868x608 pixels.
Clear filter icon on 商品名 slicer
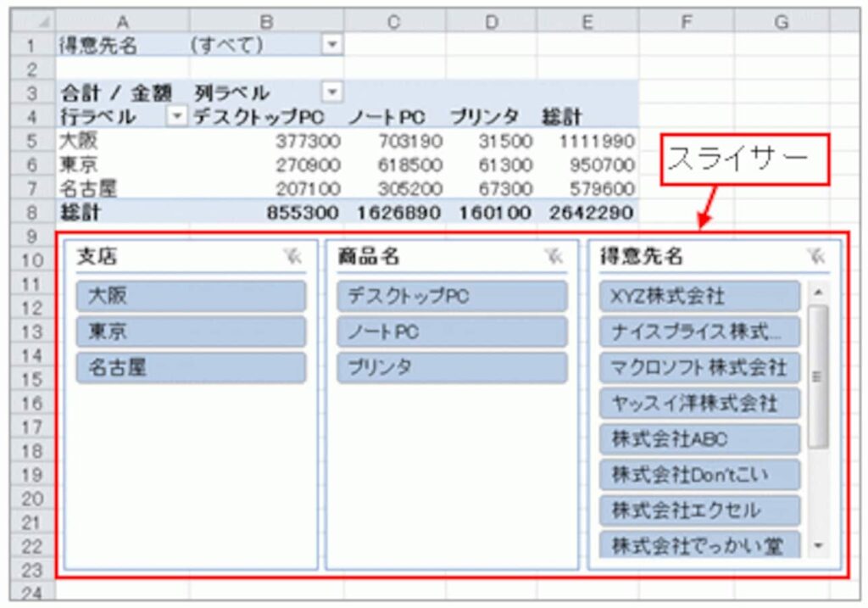pyautogui.click(x=554, y=258)
